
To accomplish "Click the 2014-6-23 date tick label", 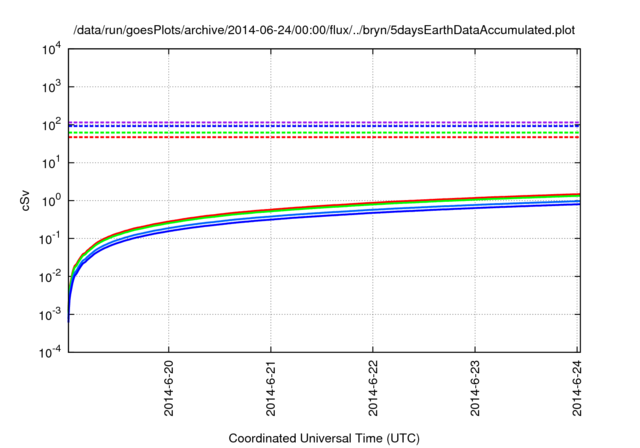I will point(475,388).
